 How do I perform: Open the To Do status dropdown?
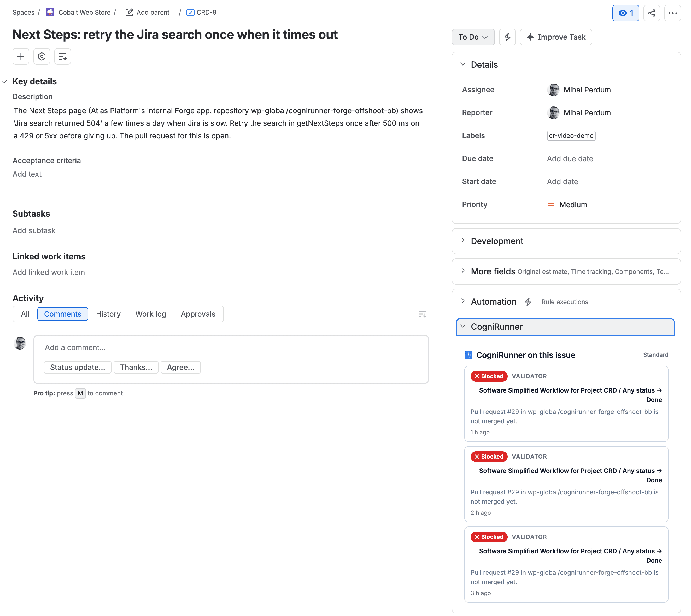coord(473,37)
